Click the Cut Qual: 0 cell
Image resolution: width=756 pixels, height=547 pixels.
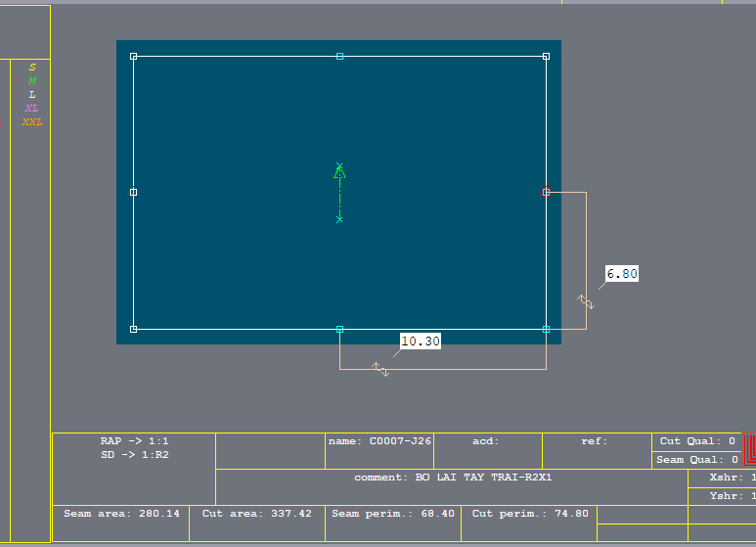[x=696, y=441]
